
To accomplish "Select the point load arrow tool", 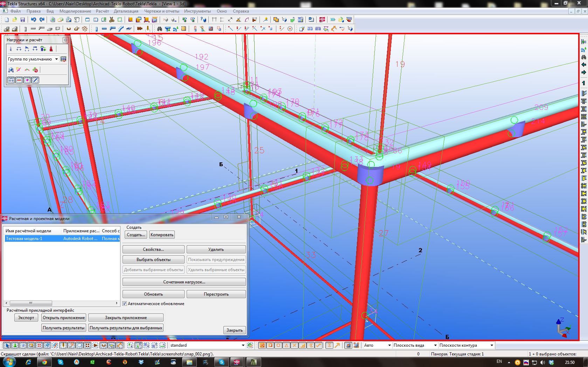I will [x=11, y=49].
